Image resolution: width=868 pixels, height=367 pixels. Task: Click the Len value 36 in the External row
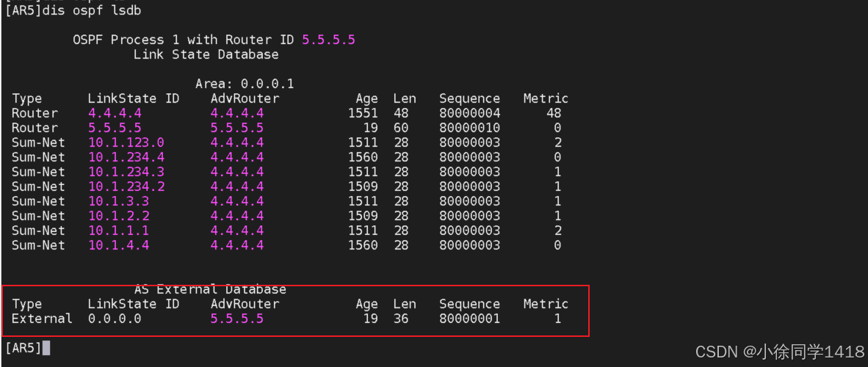[401, 319]
